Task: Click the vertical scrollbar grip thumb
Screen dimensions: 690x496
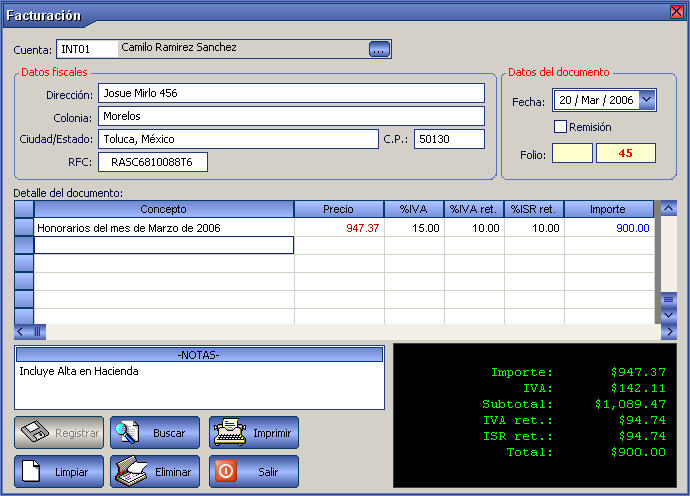Action: coord(668,299)
